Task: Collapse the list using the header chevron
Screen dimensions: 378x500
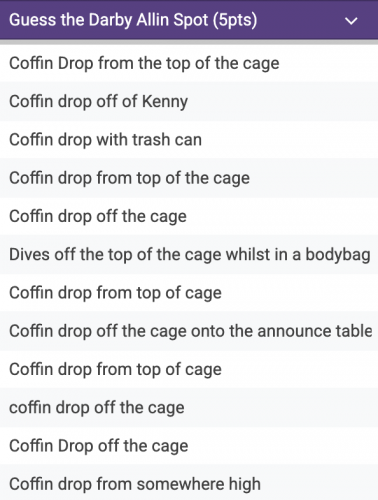Action: click(x=351, y=21)
